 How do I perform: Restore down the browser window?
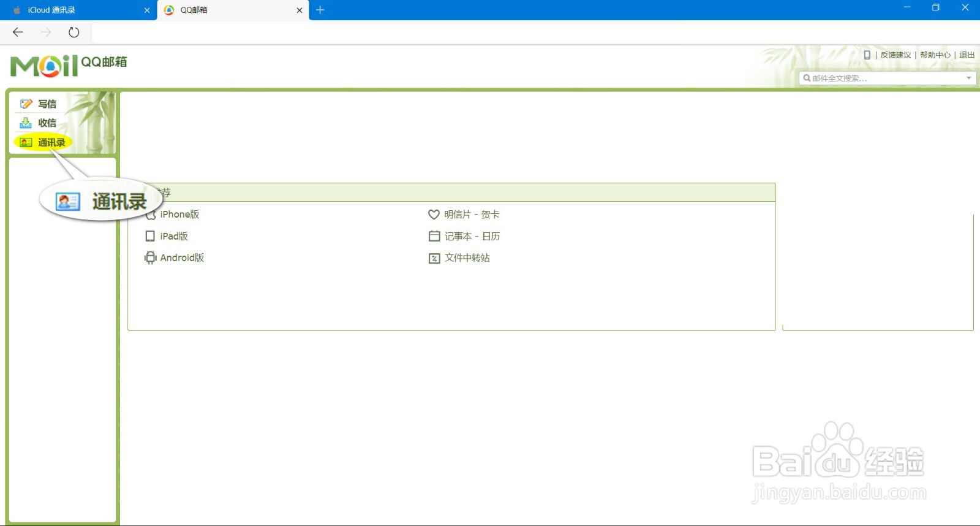click(x=935, y=7)
